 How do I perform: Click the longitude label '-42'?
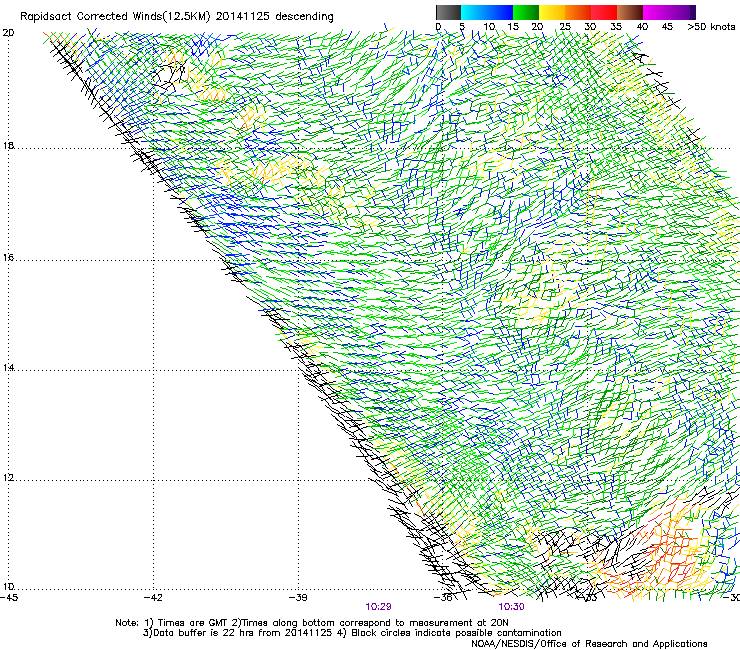[x=153, y=598]
